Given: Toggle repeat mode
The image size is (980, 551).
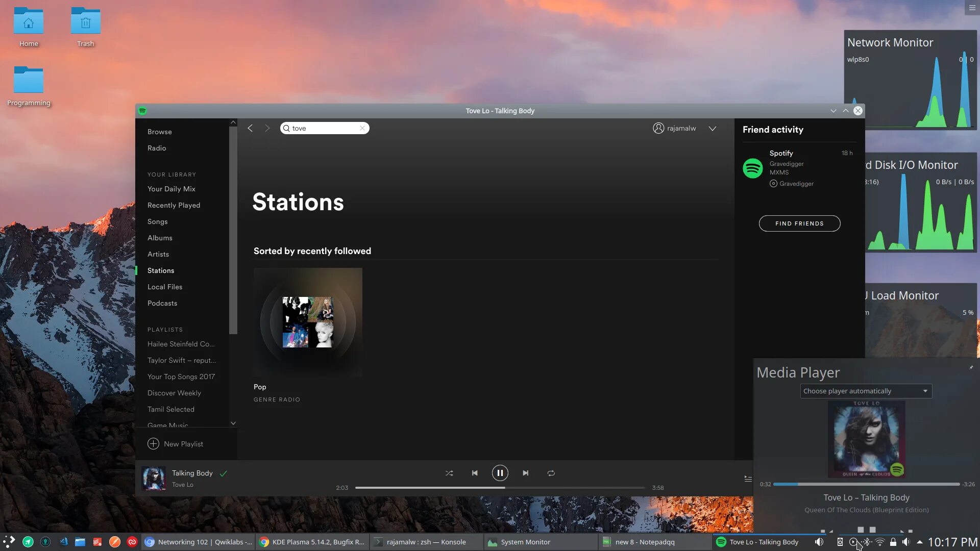Looking at the screenshot, I should pyautogui.click(x=551, y=473).
